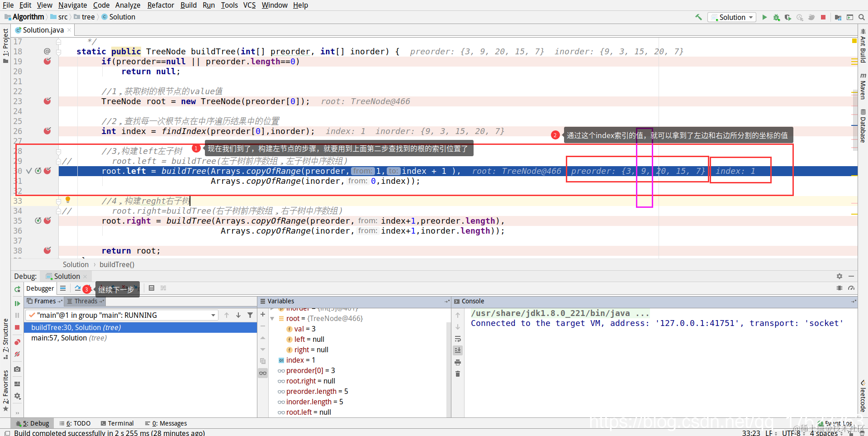Show Execution Point icon

[x=63, y=288]
